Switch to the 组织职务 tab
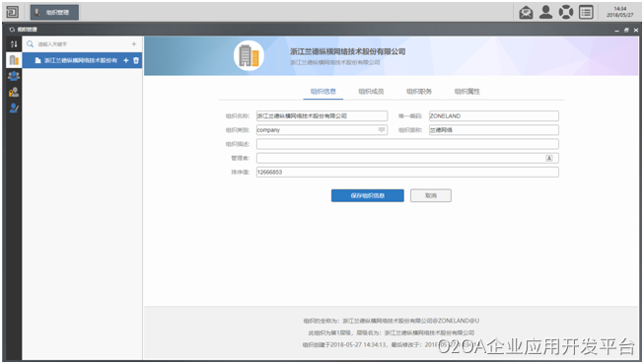Viewport: 644px width, 364px height. (419, 91)
